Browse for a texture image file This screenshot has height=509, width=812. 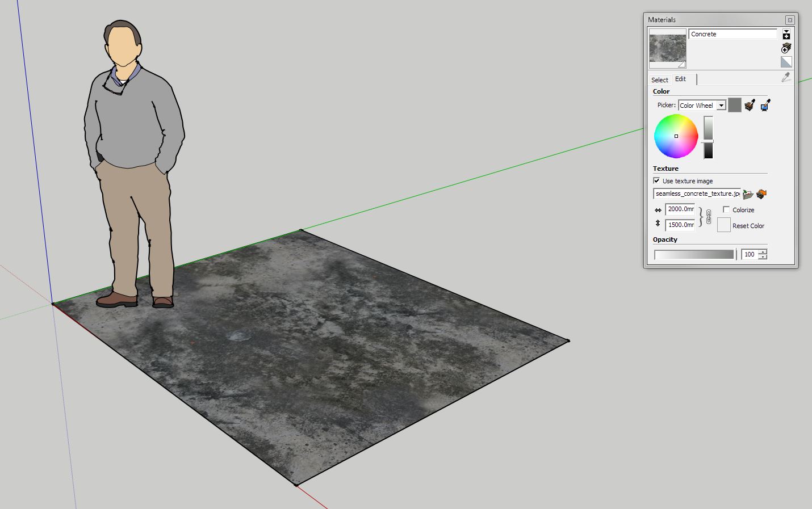[x=748, y=194]
